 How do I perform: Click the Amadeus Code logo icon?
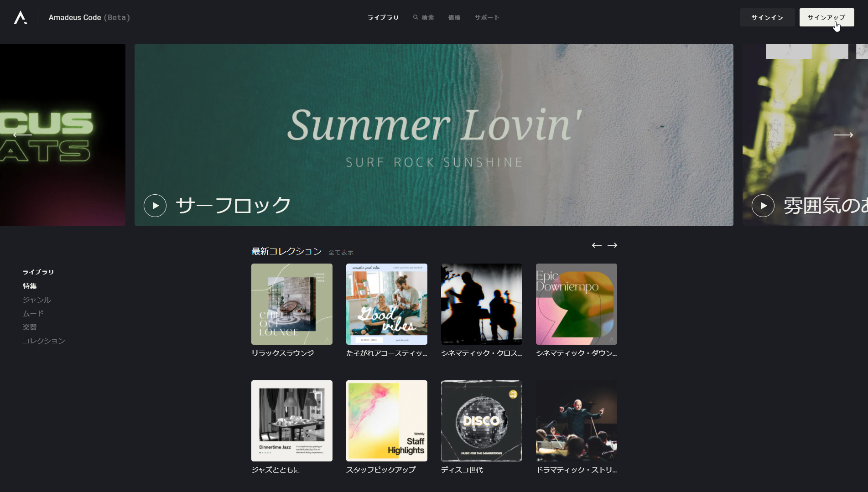coord(21,17)
